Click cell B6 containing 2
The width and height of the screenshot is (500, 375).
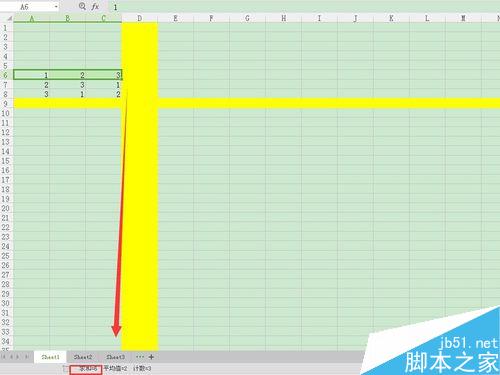point(68,75)
